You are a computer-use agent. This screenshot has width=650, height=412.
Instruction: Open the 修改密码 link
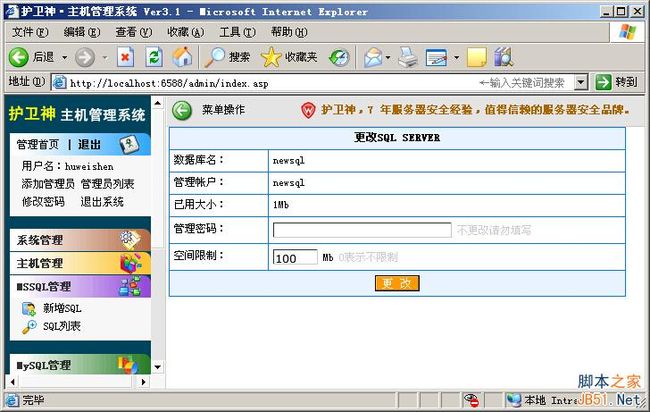pos(43,201)
